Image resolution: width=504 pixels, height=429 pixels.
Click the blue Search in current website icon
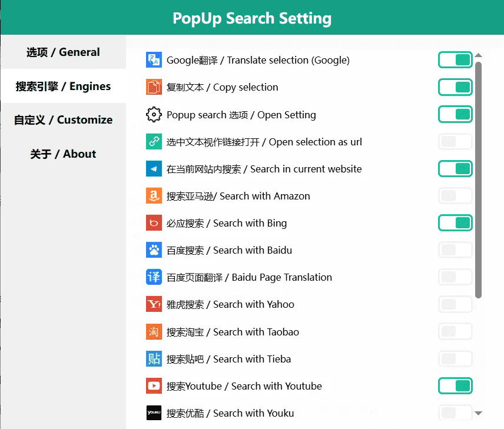154,169
